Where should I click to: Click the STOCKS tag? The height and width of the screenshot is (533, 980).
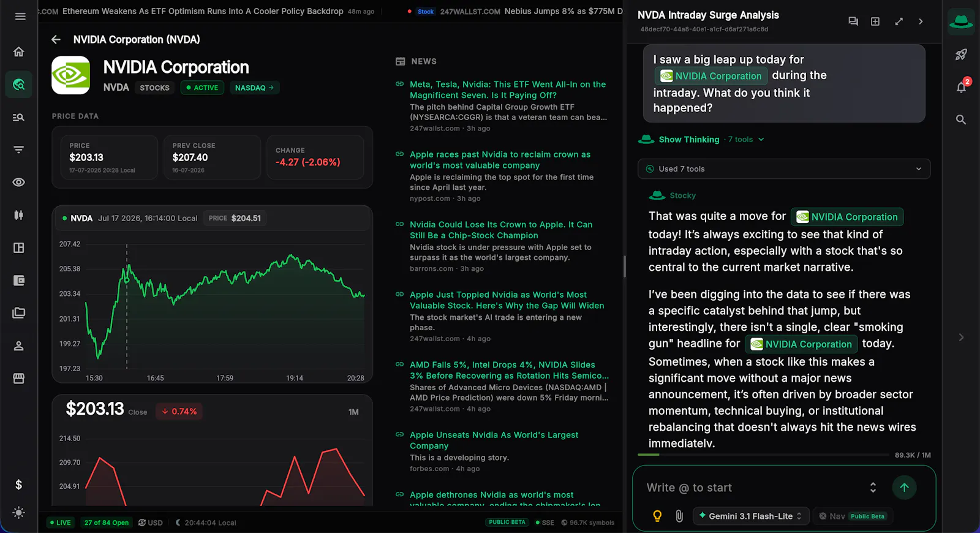pyautogui.click(x=154, y=88)
